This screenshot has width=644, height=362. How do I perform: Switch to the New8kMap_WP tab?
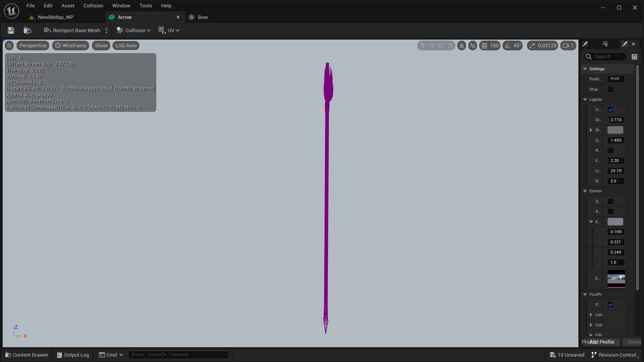coord(55,17)
